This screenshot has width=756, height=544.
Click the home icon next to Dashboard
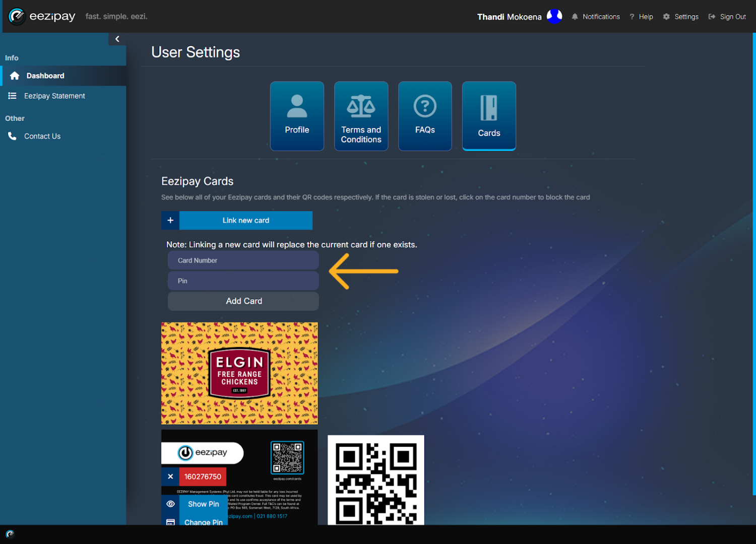point(15,76)
